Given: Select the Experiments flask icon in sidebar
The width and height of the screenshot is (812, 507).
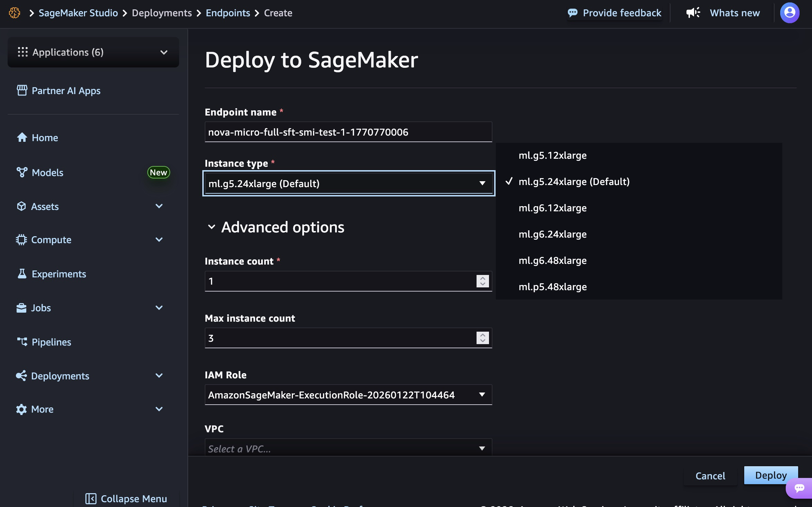Looking at the screenshot, I should (22, 274).
